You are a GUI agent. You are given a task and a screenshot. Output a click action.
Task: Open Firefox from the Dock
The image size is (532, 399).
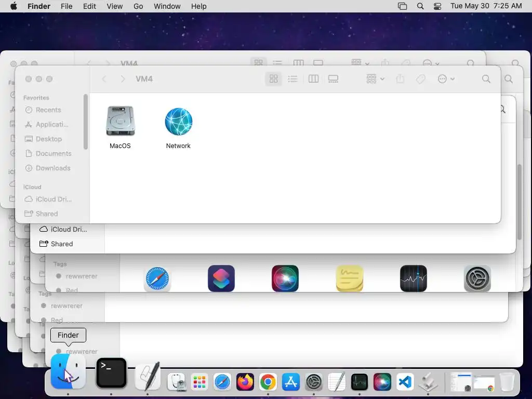point(245,382)
